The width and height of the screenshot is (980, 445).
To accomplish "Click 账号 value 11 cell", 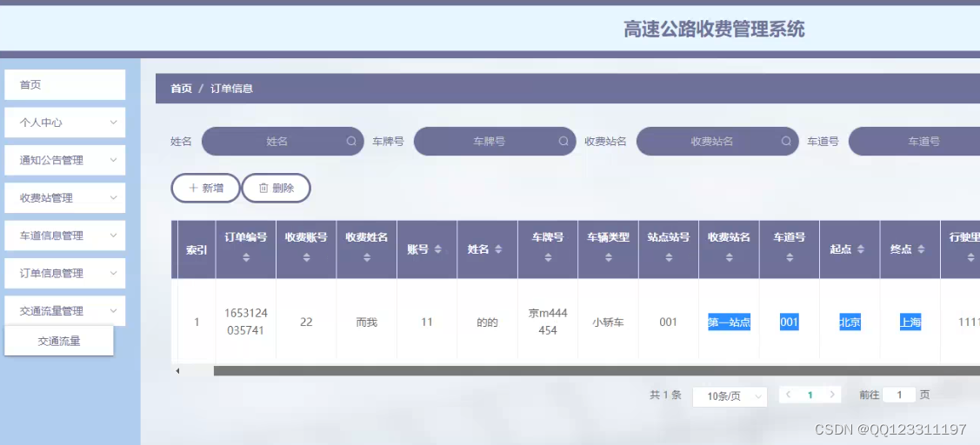I will coord(427,322).
